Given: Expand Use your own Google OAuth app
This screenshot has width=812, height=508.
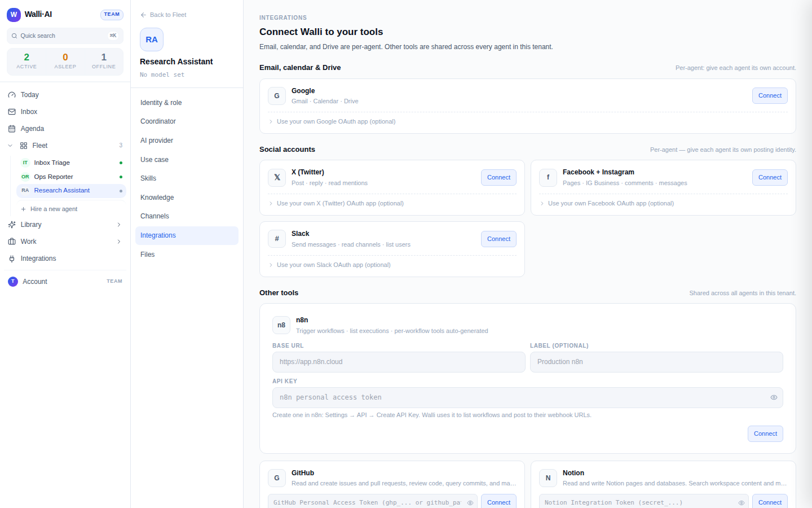Looking at the screenshot, I should [332, 121].
